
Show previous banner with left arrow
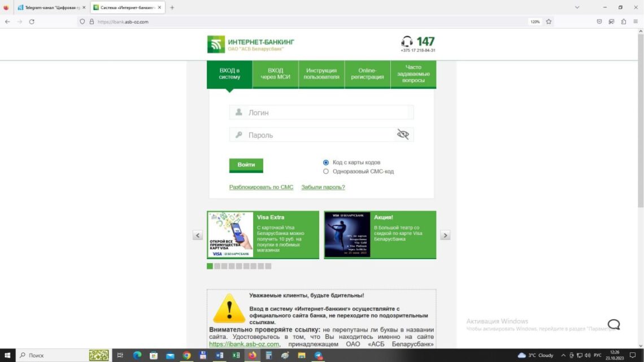click(x=198, y=235)
